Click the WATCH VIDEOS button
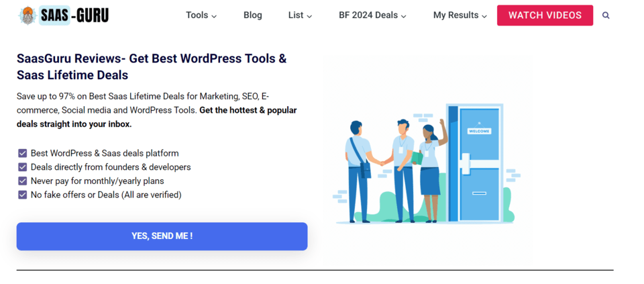The image size is (644, 284). coord(545,15)
